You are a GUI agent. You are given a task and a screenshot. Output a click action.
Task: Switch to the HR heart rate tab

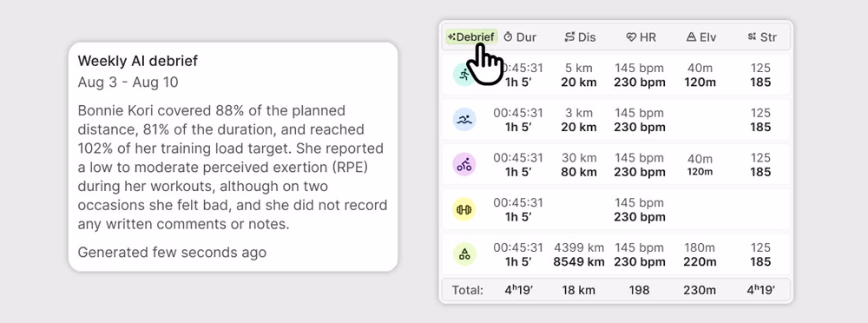641,37
